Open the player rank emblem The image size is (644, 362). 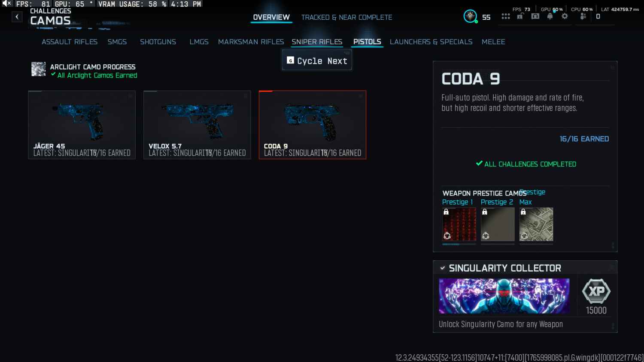click(471, 16)
